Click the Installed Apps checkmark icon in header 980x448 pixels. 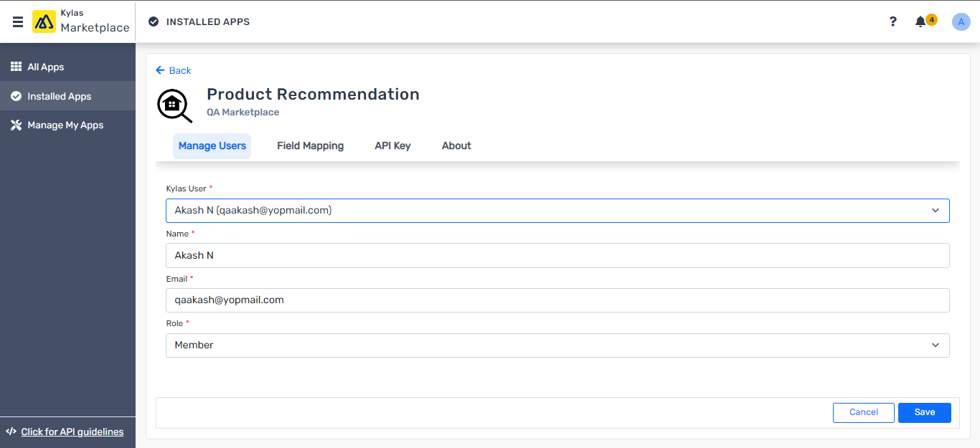click(153, 22)
